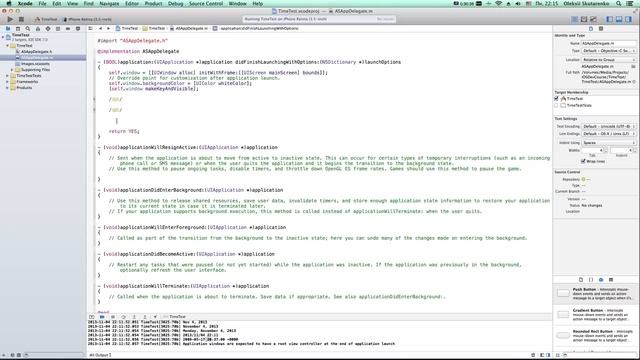Select ASAppDelegate.h in navigator
The image size is (640, 360).
[x=36, y=52]
